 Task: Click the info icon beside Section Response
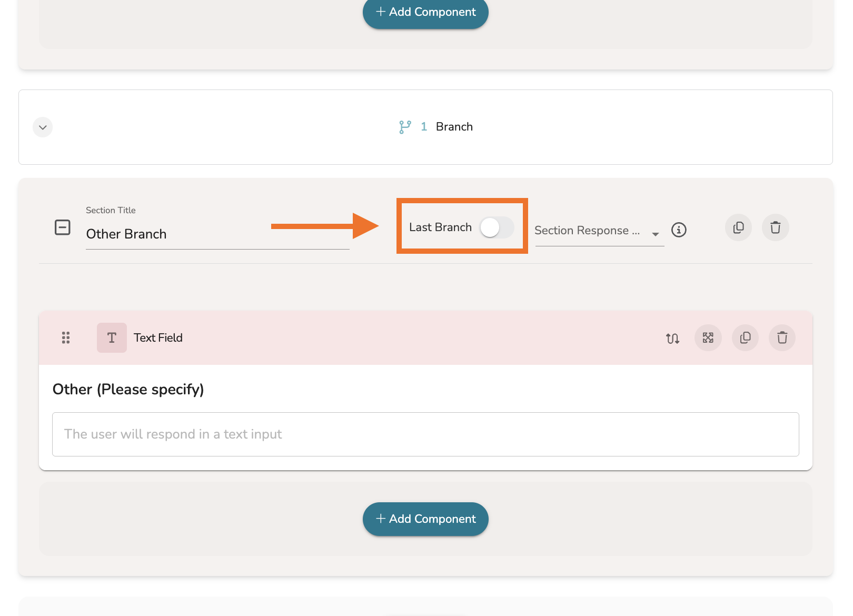(679, 230)
